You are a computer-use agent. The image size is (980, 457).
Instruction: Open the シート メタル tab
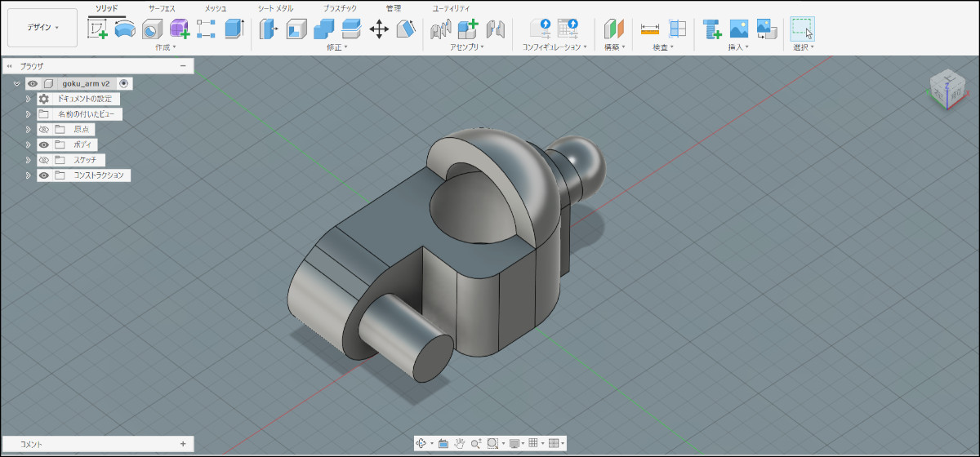(274, 7)
